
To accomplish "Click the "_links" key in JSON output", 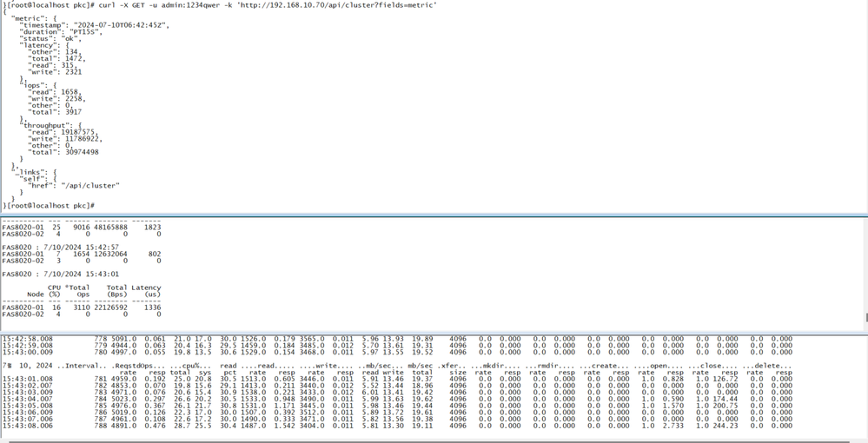I will pyautogui.click(x=30, y=172).
